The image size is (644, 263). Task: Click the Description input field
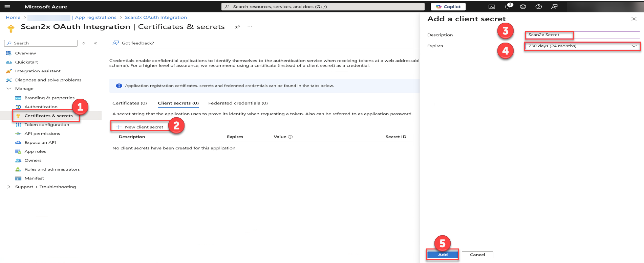point(582,35)
